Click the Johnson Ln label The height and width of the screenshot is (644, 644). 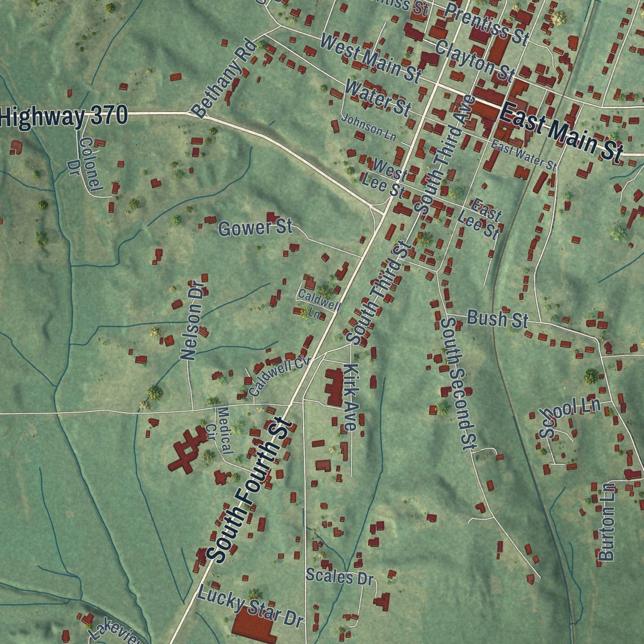click(370, 128)
